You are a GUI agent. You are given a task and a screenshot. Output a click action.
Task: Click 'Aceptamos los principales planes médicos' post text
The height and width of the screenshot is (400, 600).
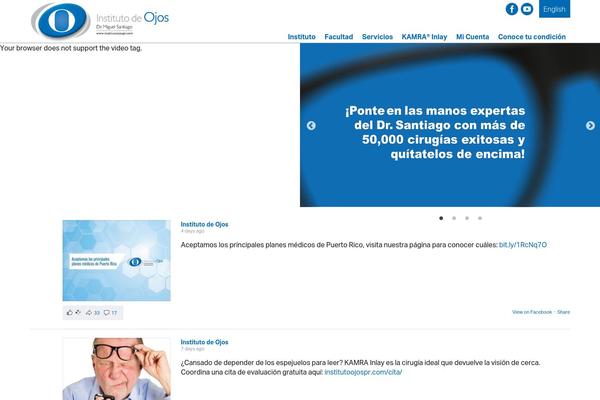tap(339, 245)
